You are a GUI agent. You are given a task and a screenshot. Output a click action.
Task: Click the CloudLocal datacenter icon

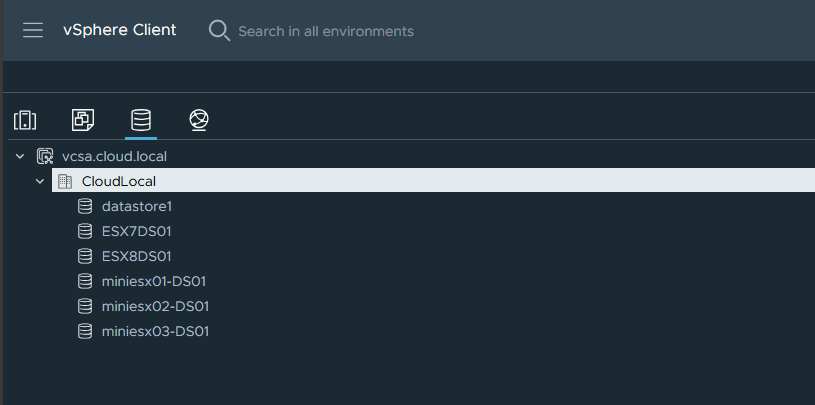click(x=65, y=181)
